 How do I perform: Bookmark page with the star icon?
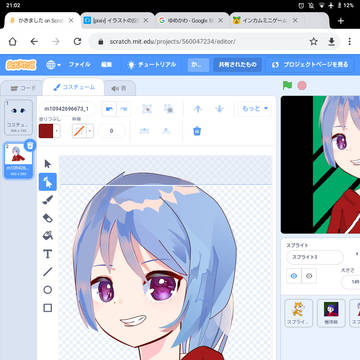(313, 41)
